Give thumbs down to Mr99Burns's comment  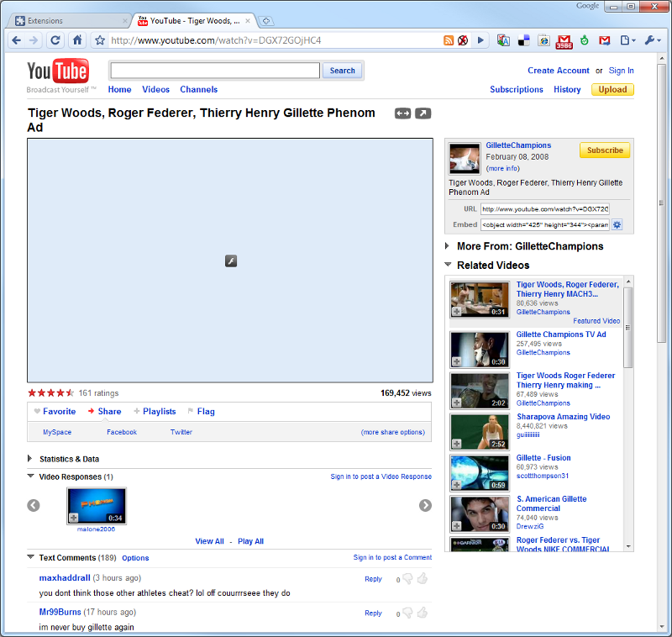(x=407, y=613)
